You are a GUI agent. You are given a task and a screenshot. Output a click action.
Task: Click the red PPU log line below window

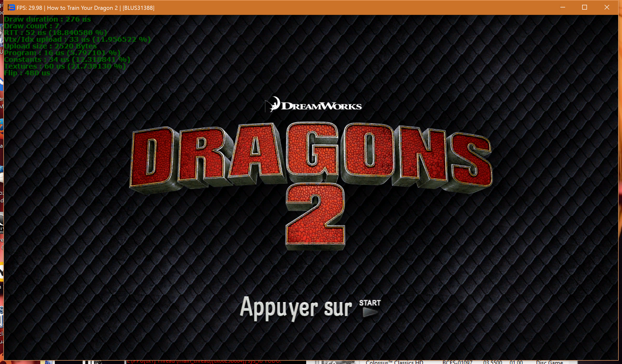(x=204, y=362)
